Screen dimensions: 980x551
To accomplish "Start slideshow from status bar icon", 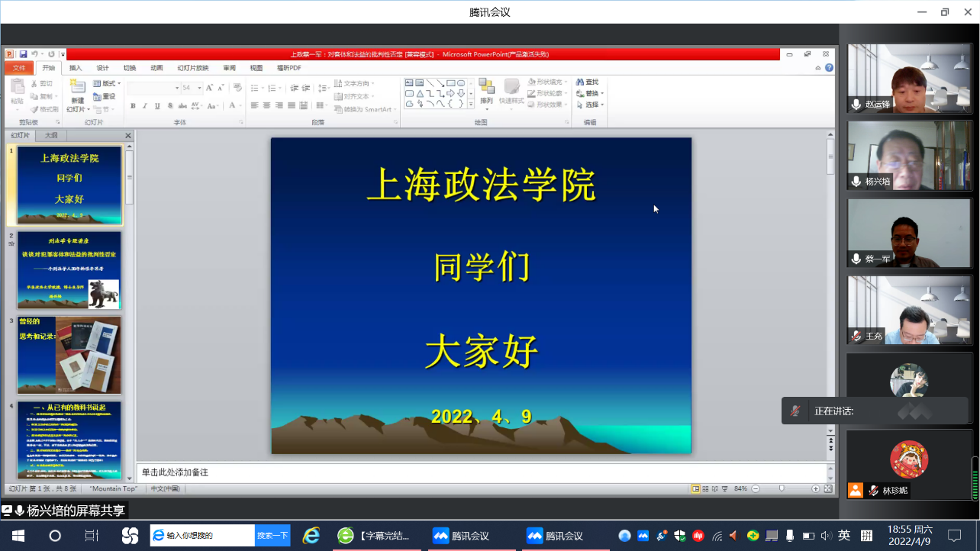I will tap(724, 488).
